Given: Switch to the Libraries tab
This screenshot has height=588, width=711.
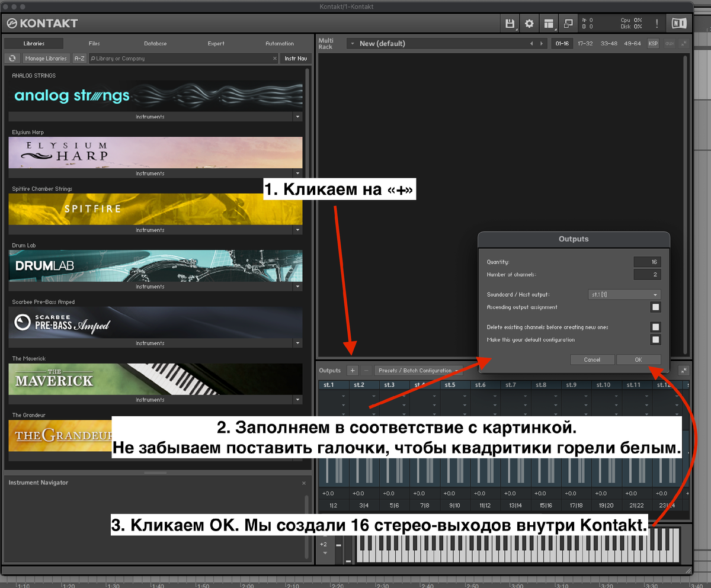Looking at the screenshot, I should [x=34, y=43].
